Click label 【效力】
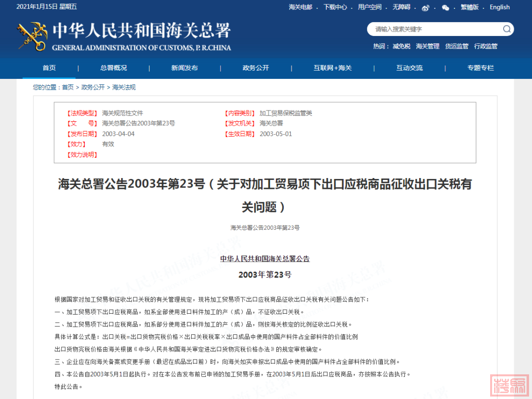532x399 pixels. click(x=76, y=144)
